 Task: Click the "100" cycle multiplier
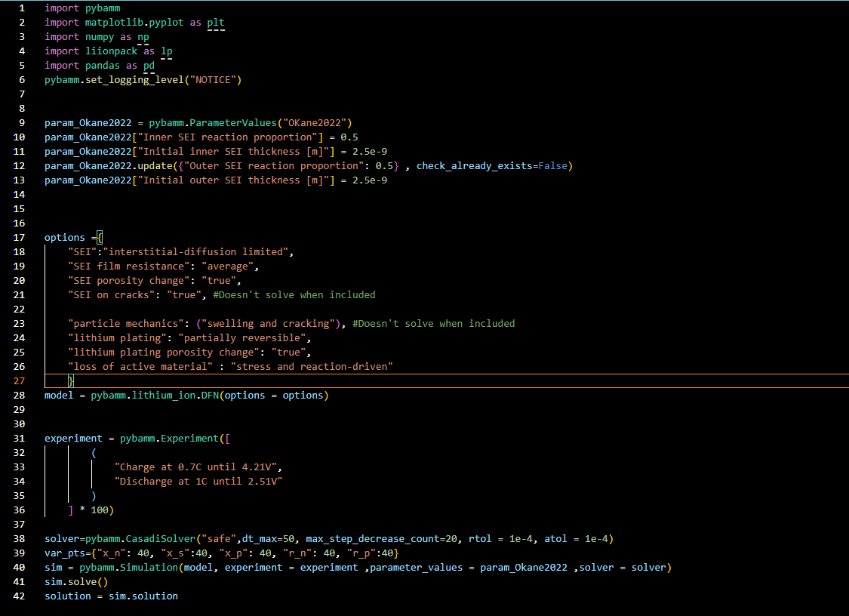click(x=99, y=510)
